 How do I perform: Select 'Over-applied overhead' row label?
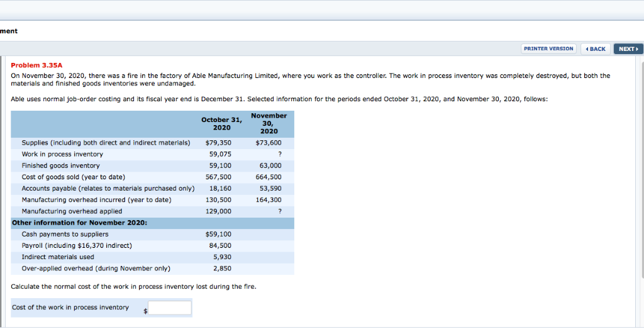point(96,269)
